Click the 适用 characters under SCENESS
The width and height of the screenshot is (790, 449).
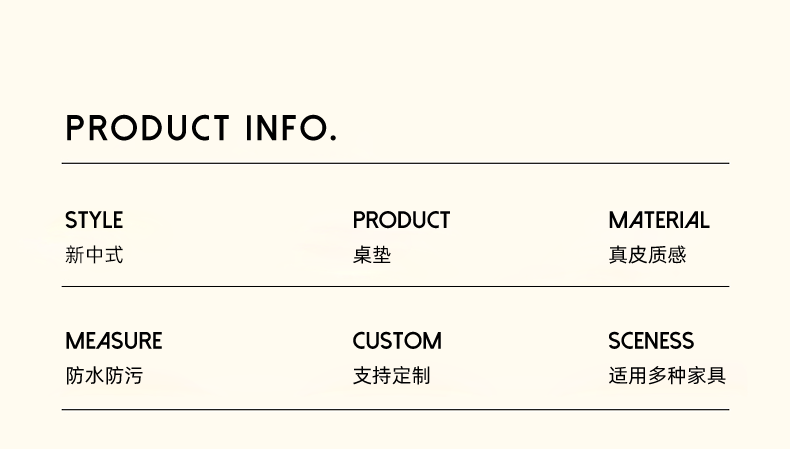[628, 376]
